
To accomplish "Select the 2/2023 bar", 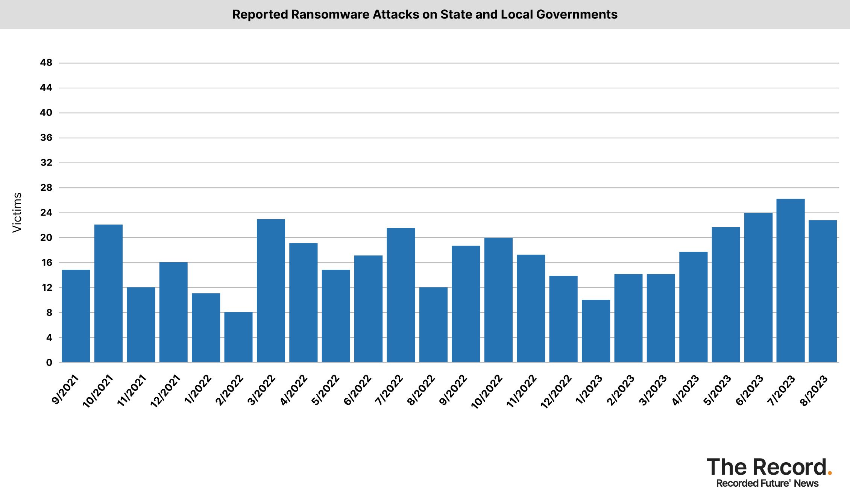I will (628, 318).
